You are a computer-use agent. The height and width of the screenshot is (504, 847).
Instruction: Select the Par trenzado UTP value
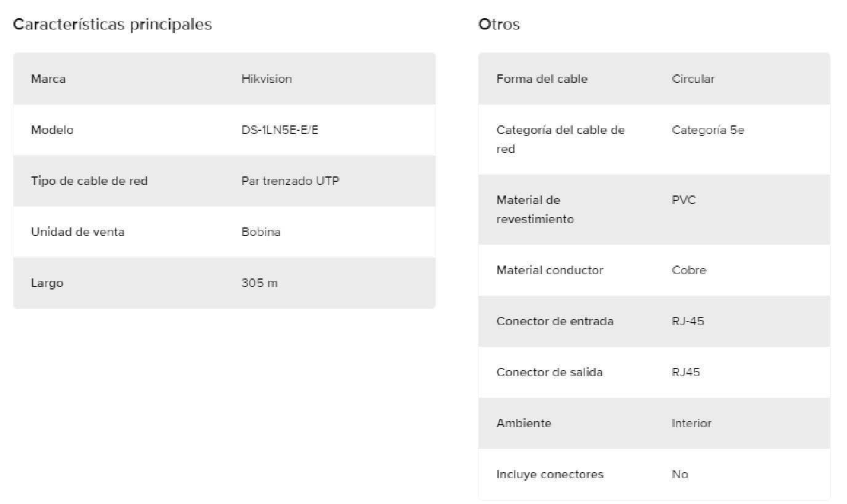290,181
